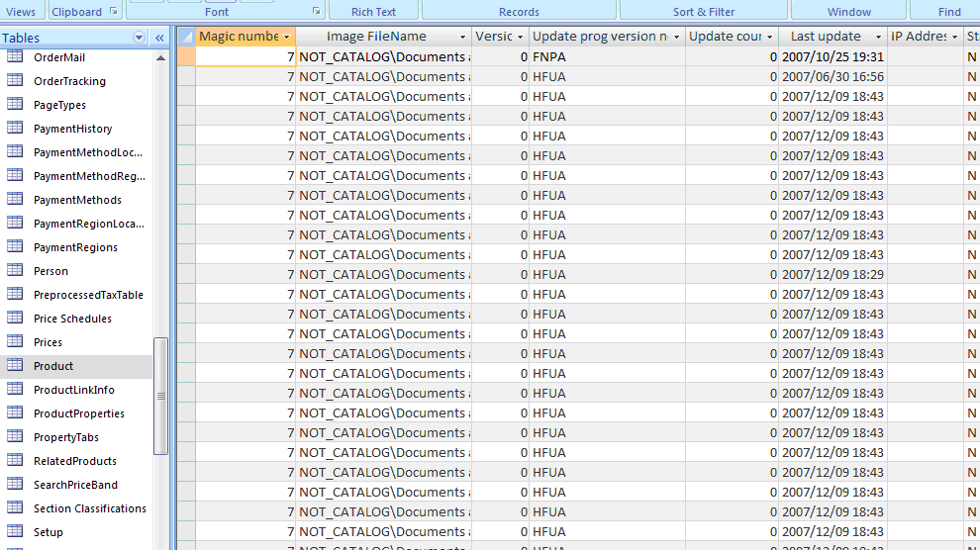Open the Clipboard dialog launcher
980x550 pixels.
coord(114,11)
